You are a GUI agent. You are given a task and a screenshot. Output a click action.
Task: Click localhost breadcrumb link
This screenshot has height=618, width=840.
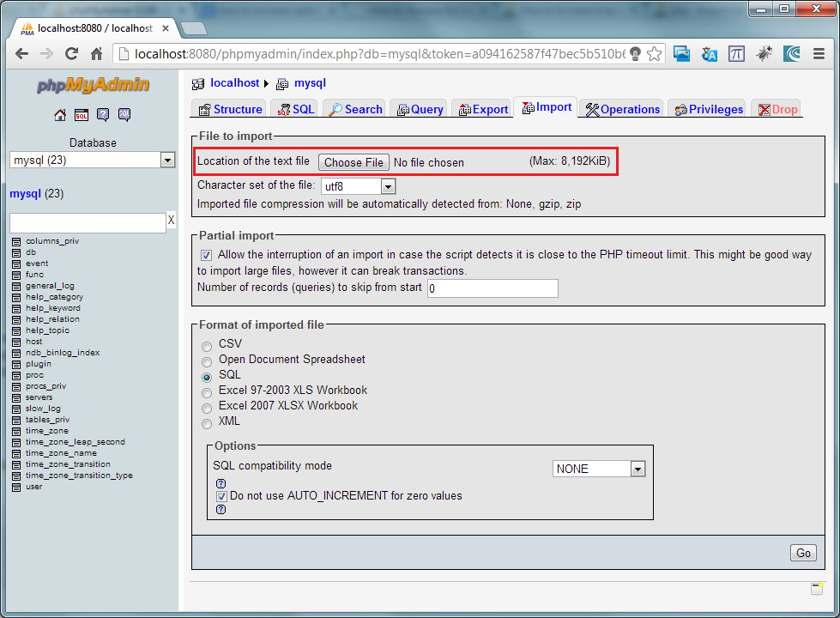tap(234, 83)
